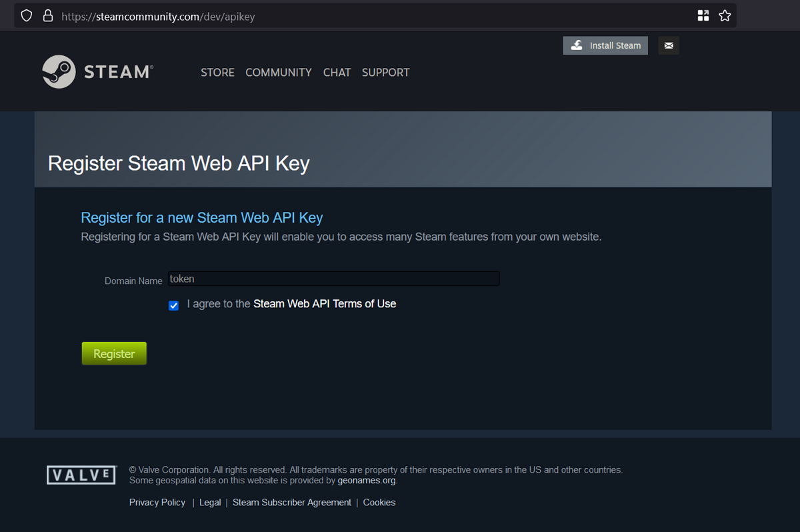800x532 pixels.
Task: Click the padlock site security icon
Action: coord(47,16)
